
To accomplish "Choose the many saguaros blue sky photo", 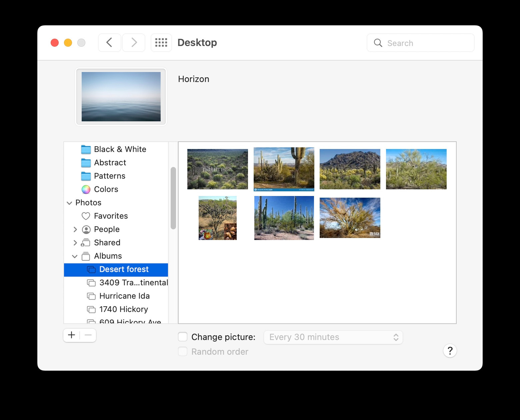I will (284, 218).
